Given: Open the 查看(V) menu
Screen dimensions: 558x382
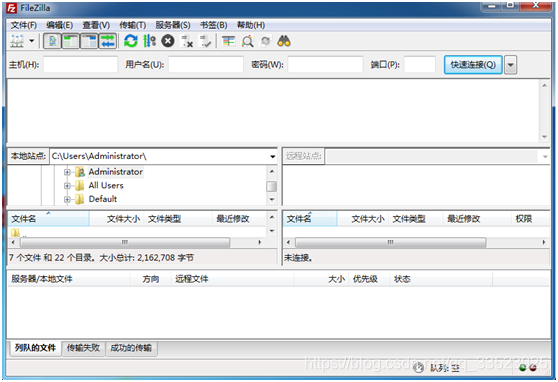Looking at the screenshot, I should coord(96,25).
